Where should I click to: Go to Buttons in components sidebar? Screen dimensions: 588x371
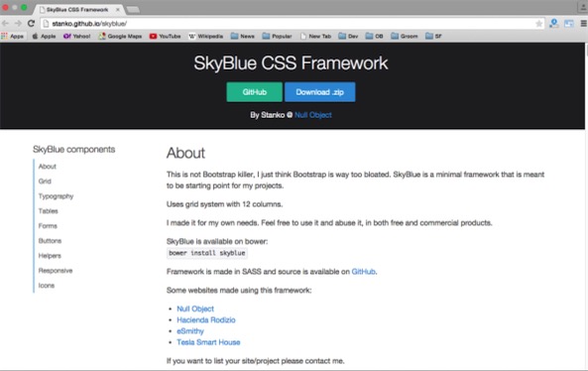pyautogui.click(x=50, y=241)
